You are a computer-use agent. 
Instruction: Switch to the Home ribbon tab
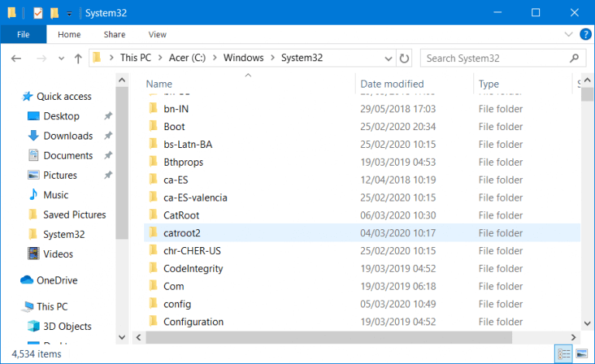coord(69,35)
